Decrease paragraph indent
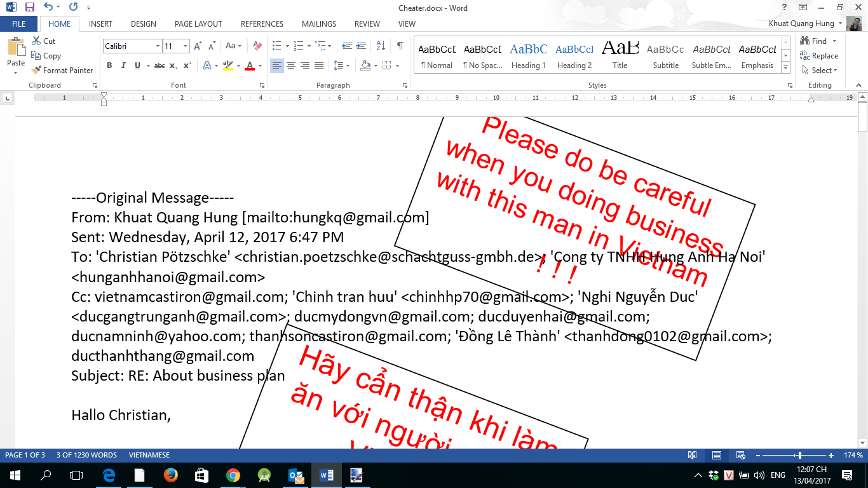 pyautogui.click(x=346, y=46)
